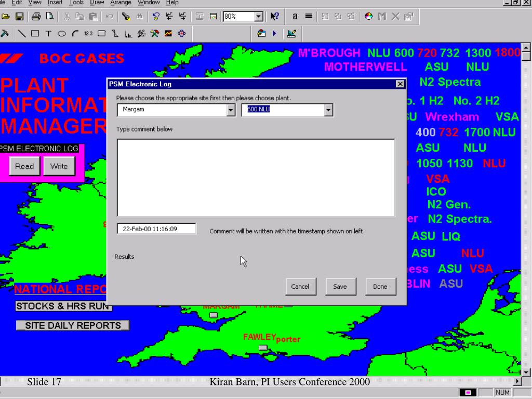Select the Rectangle drawing tool
Image resolution: width=532 pixels, height=399 pixels.
coord(35,34)
